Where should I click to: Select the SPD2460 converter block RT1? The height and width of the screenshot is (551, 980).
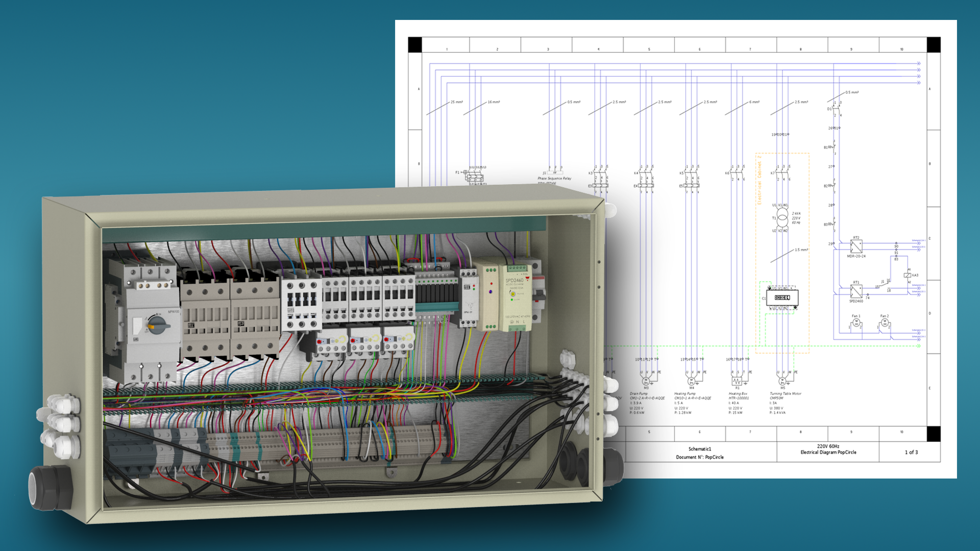click(856, 292)
